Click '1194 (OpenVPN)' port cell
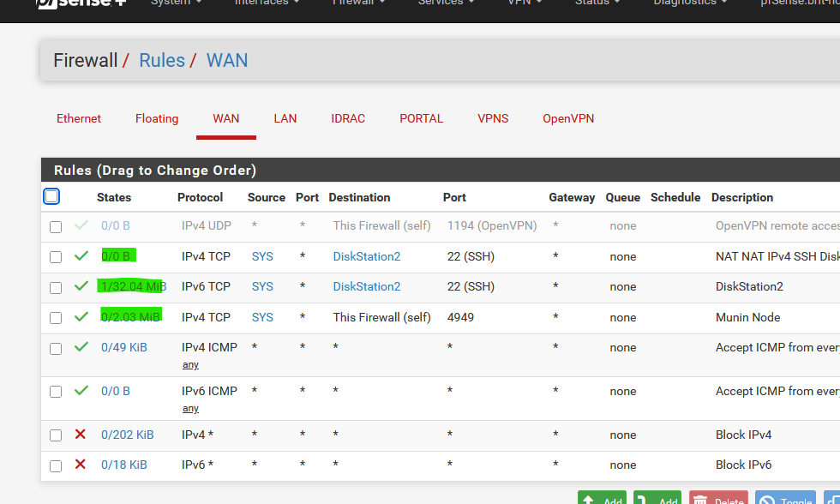Image resolution: width=840 pixels, height=504 pixels. [492, 225]
